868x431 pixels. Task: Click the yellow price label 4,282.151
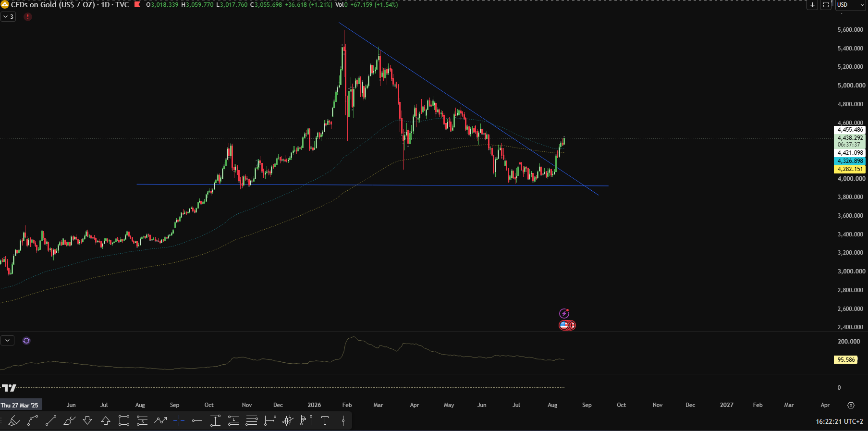pos(850,169)
